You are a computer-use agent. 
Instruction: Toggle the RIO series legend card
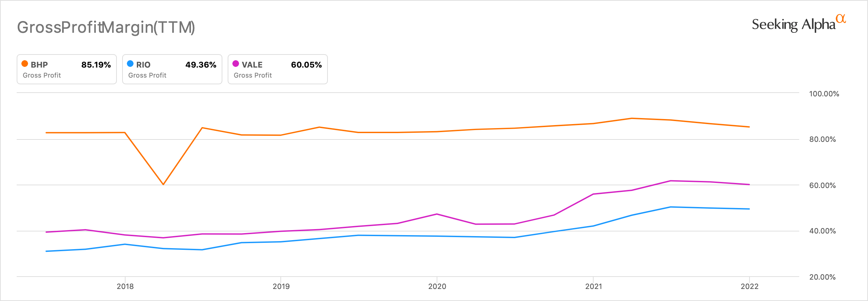172,69
